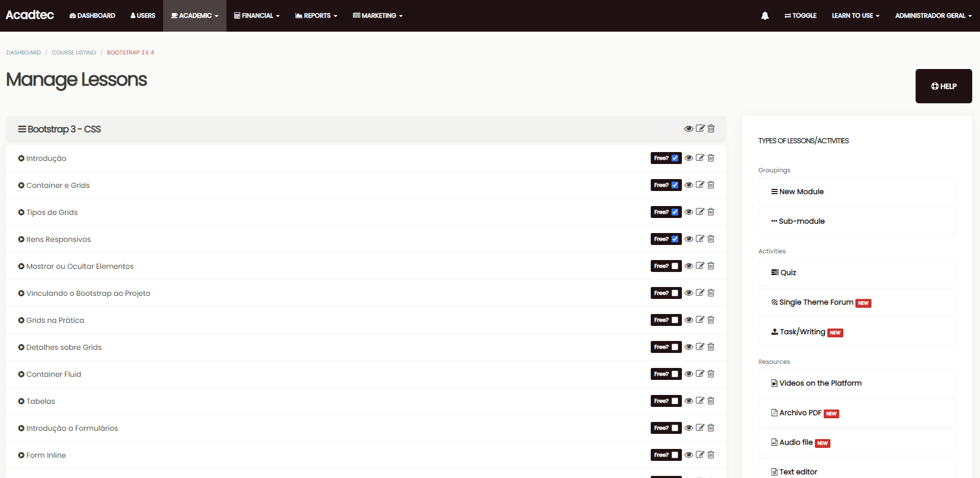The image size is (980, 478).
Task: Uncheck Free for Tipos de Grids
Action: click(x=675, y=212)
